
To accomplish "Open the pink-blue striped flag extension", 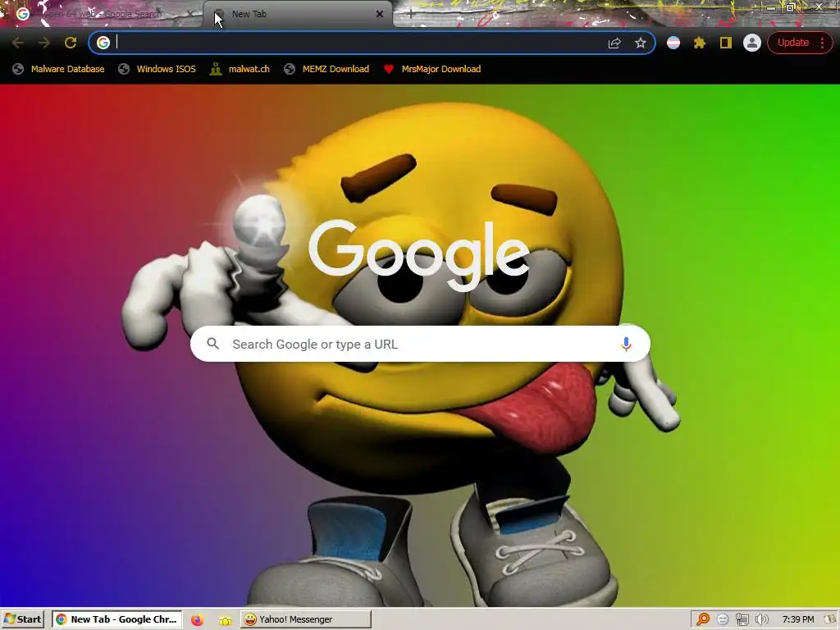I will coord(673,43).
